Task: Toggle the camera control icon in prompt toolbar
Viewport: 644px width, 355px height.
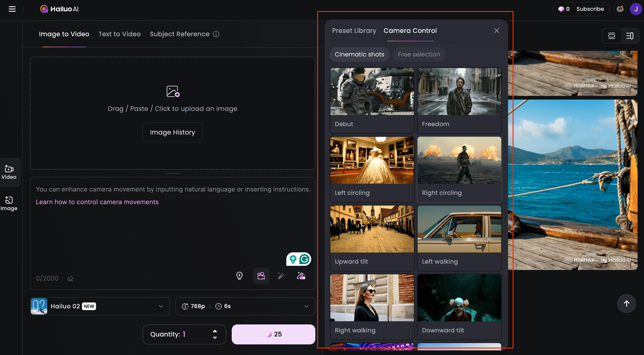Action: coord(261,276)
